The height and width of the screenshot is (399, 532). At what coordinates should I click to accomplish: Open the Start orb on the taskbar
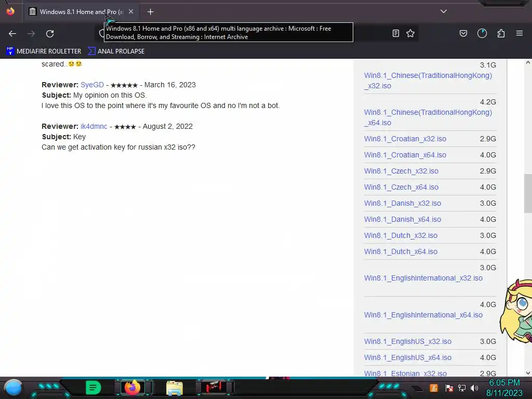coord(14,388)
